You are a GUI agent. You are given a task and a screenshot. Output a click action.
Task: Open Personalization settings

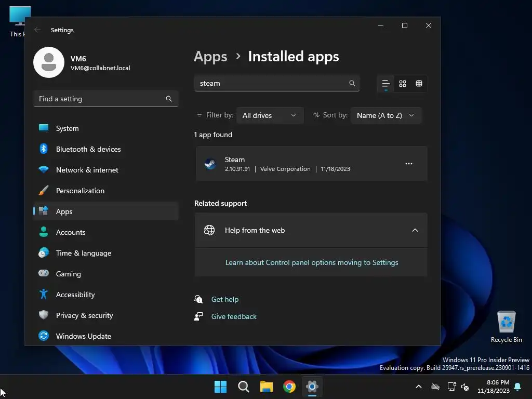(106, 191)
